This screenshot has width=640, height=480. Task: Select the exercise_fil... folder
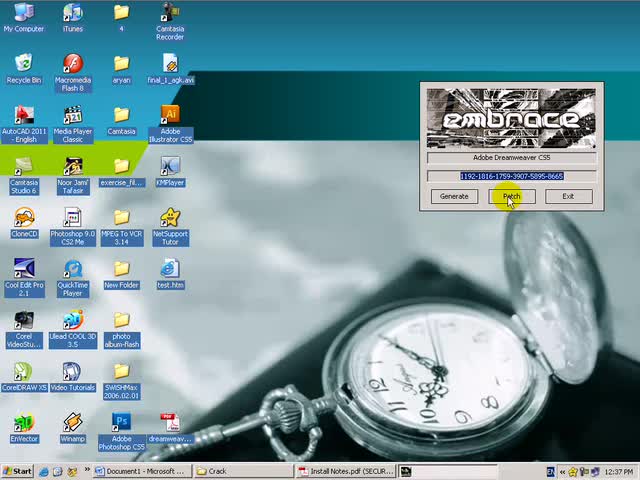[121, 171]
